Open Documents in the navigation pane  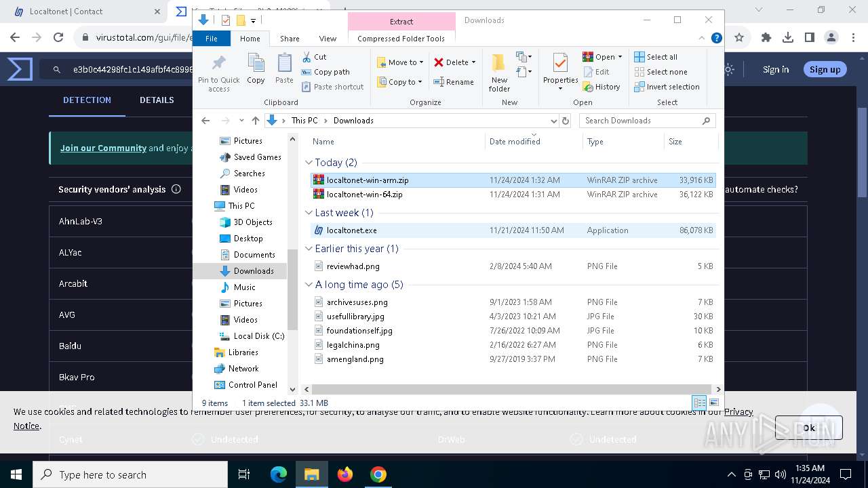[248, 255]
